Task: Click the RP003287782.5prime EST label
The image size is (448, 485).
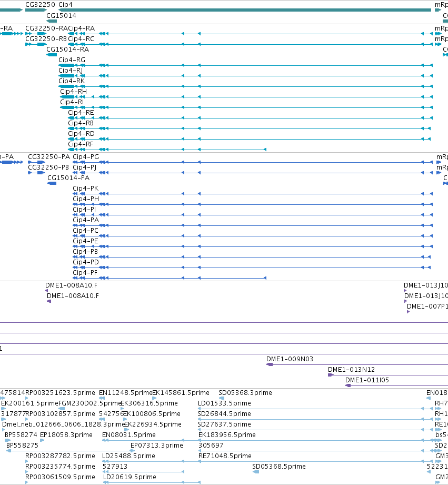Action: (x=61, y=456)
